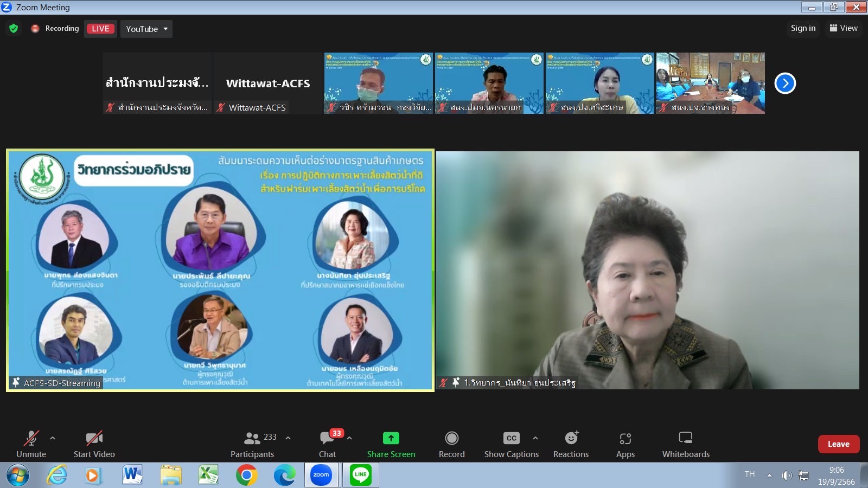Click the Sign in button
The height and width of the screenshot is (488, 868).
pyautogui.click(x=803, y=28)
